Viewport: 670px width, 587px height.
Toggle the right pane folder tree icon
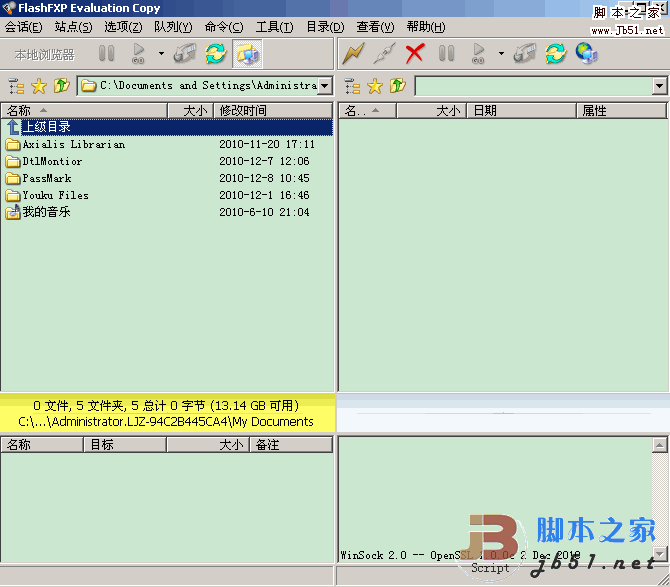point(352,86)
